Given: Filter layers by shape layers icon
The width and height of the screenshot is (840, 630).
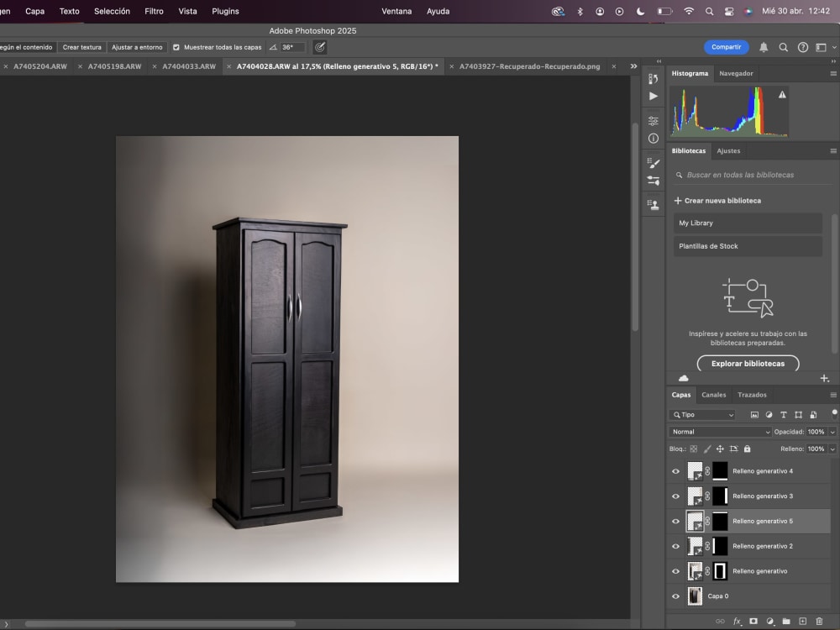Looking at the screenshot, I should [x=798, y=415].
